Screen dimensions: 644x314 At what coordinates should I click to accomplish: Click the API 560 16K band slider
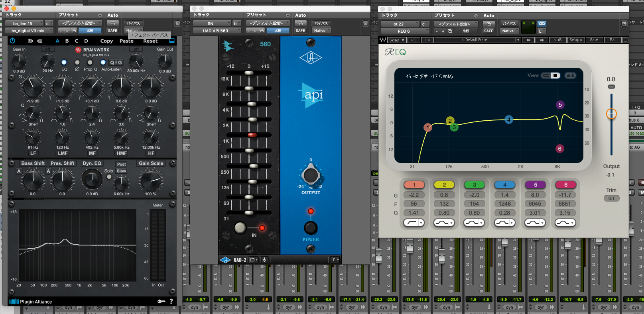tap(249, 73)
